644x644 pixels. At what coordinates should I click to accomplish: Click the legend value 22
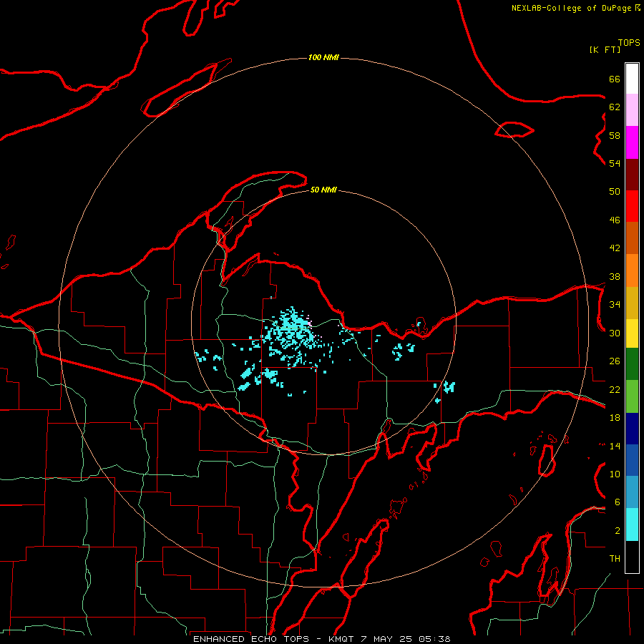[615, 389]
